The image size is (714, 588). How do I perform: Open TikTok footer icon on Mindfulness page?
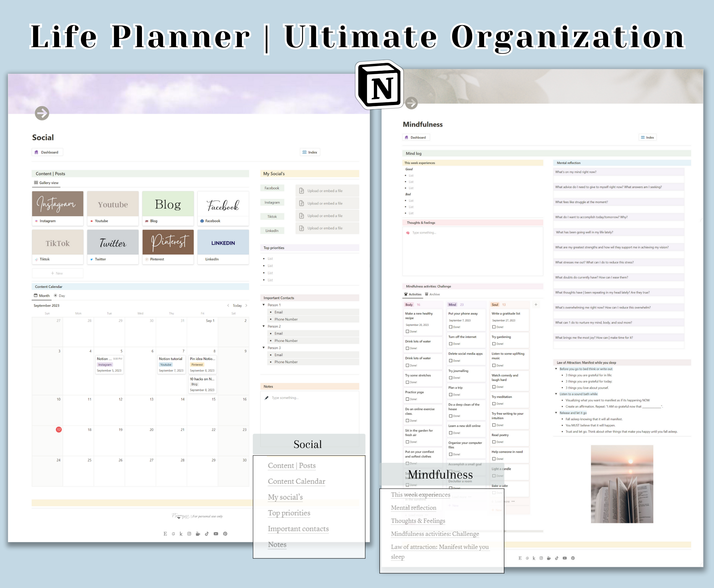pos(557,558)
